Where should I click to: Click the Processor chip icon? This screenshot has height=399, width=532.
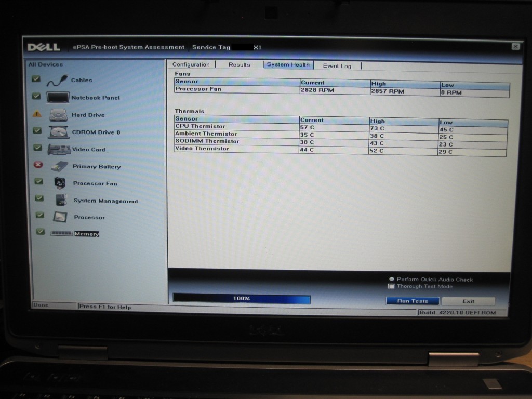tap(60, 217)
